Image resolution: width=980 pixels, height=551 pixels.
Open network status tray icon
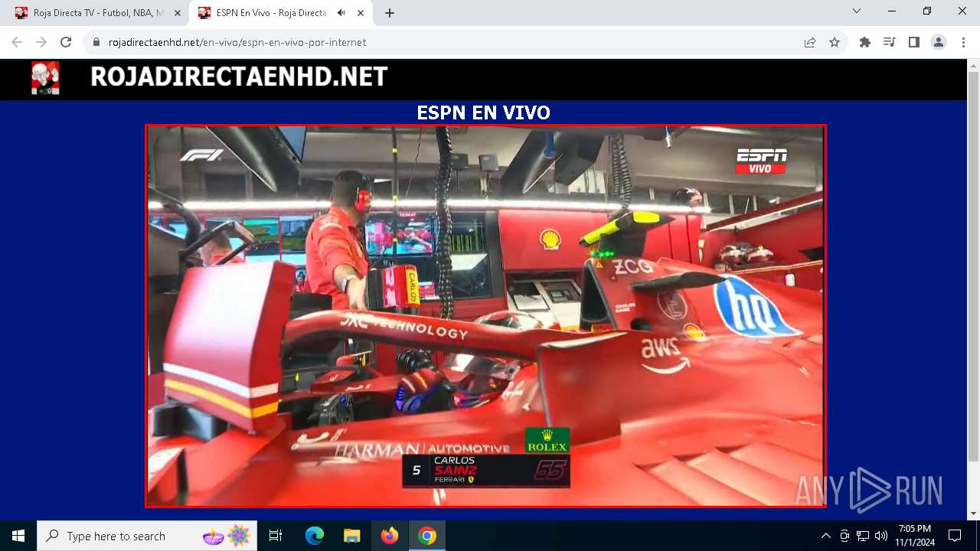tap(863, 536)
